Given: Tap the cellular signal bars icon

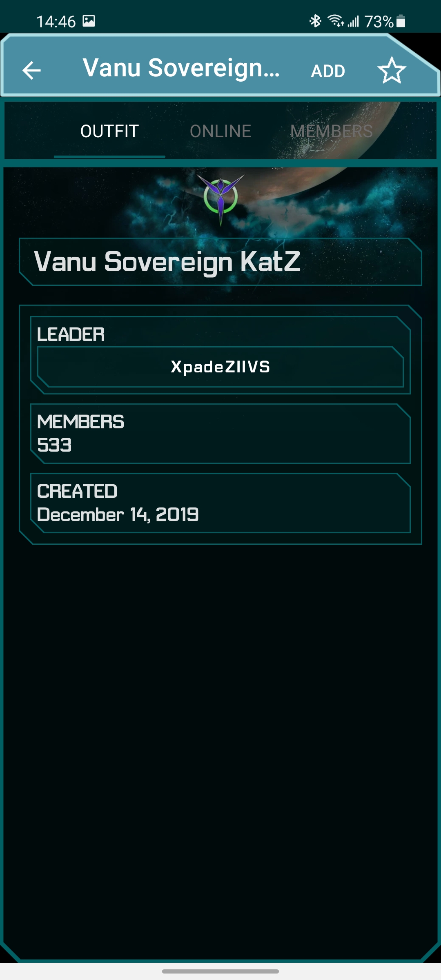Looking at the screenshot, I should pos(353,21).
